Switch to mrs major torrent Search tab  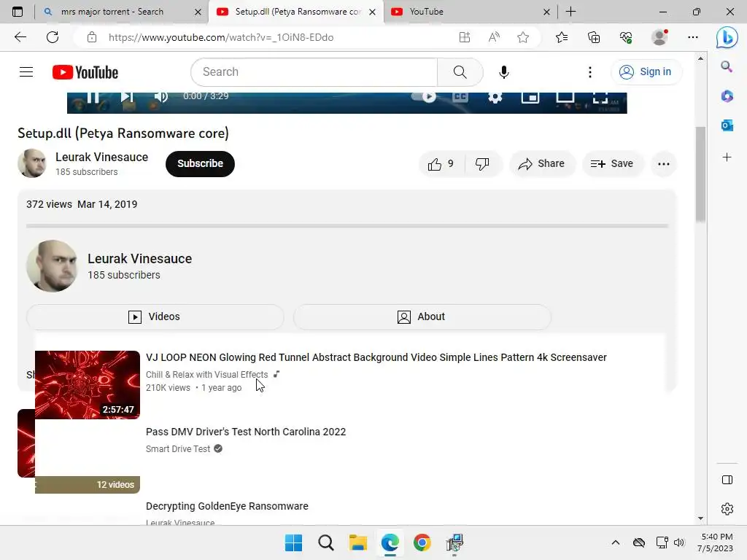(x=122, y=12)
